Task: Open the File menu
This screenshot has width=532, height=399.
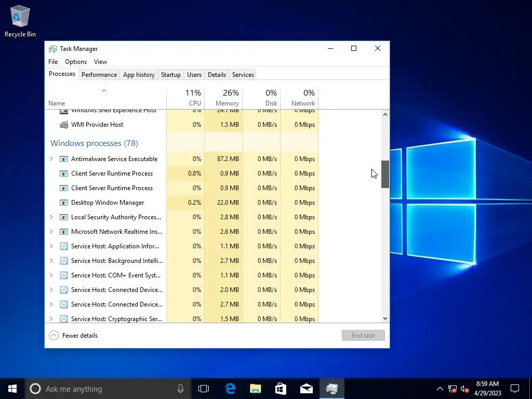Action: (x=53, y=62)
